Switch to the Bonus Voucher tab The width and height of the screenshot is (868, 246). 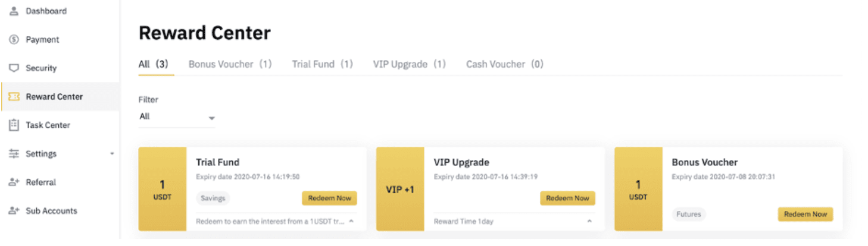230,64
